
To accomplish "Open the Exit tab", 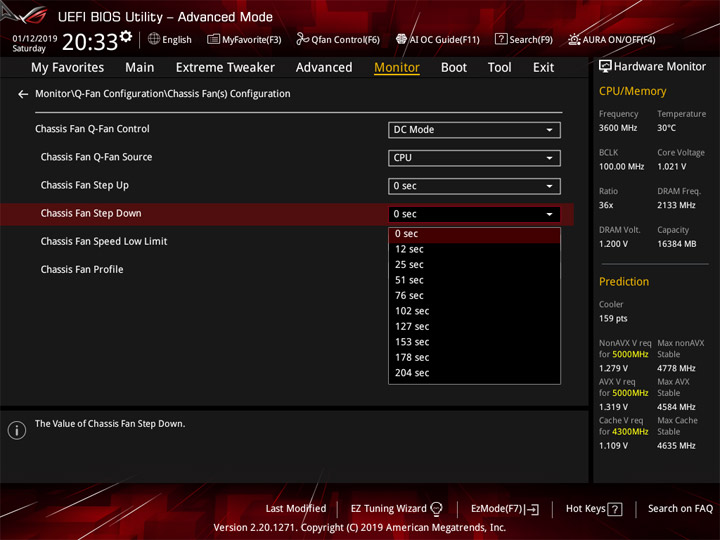I will point(543,68).
